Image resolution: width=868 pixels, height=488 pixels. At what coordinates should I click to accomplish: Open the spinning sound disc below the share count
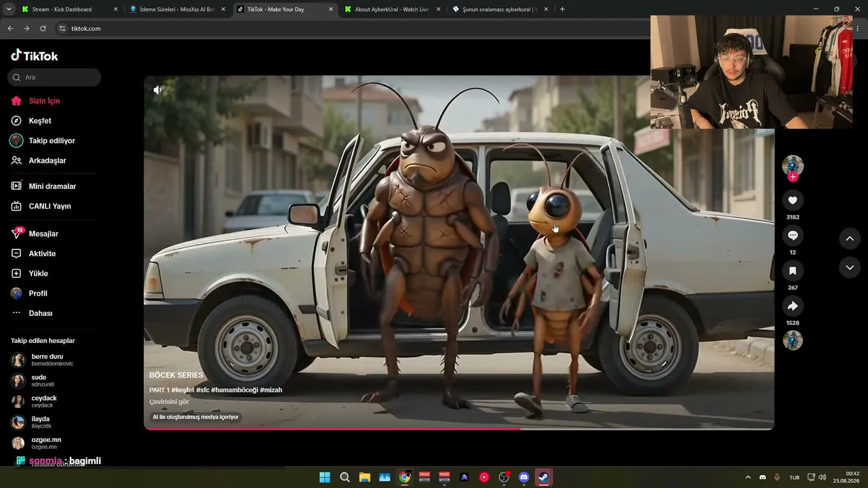(x=793, y=340)
